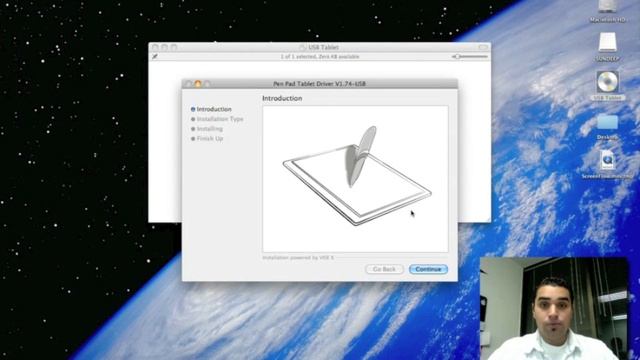Click the Go Back button
This screenshot has height=360, width=640.
(384, 269)
